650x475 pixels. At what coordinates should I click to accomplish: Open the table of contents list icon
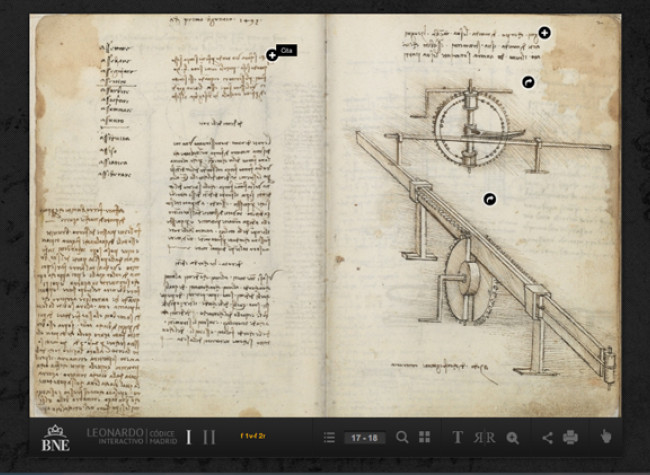click(x=329, y=437)
